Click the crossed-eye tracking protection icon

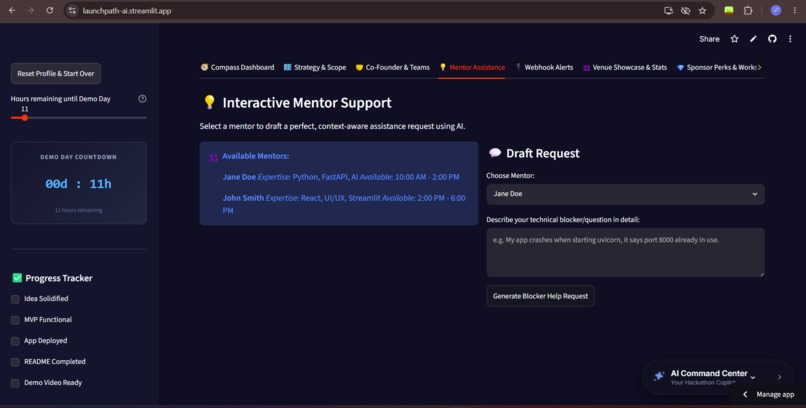[685, 10]
